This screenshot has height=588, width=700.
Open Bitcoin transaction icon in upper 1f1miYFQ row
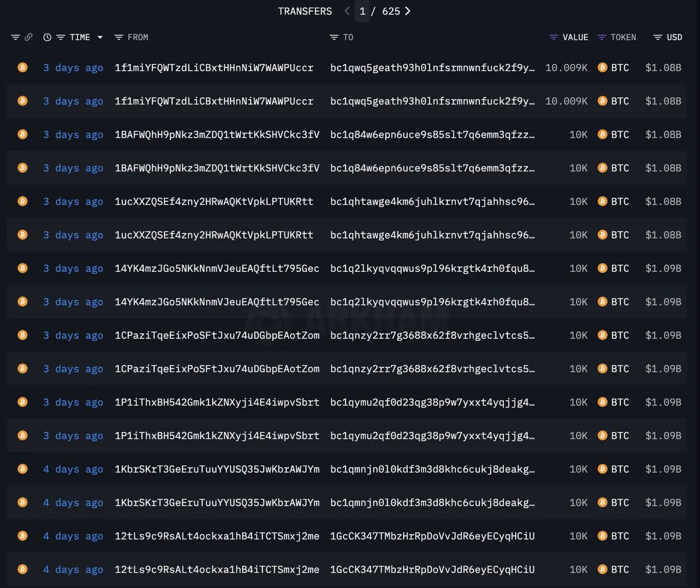pyautogui.click(x=23, y=68)
